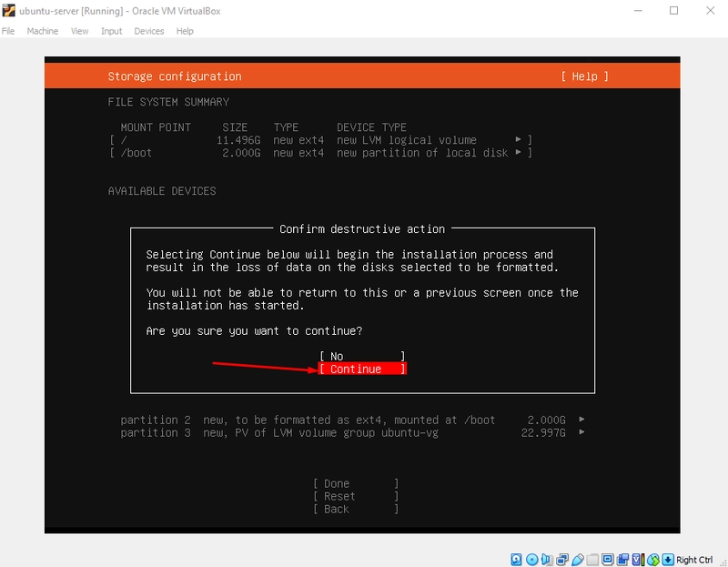Open the Devices menu
This screenshot has width=728, height=567.
[149, 31]
